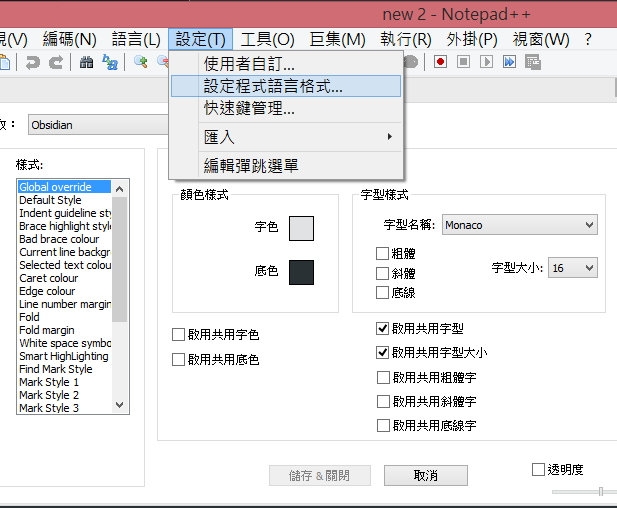
Task: Select Selected text colour entry
Action: tap(64, 265)
